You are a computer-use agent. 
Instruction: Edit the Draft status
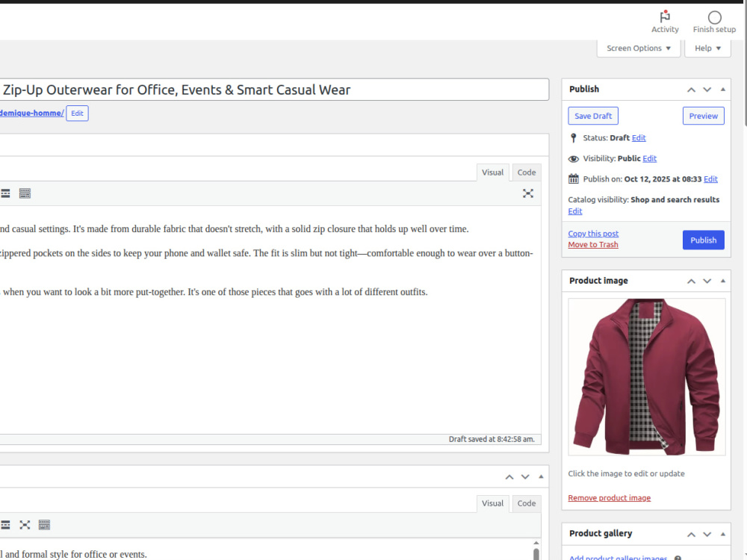click(639, 137)
